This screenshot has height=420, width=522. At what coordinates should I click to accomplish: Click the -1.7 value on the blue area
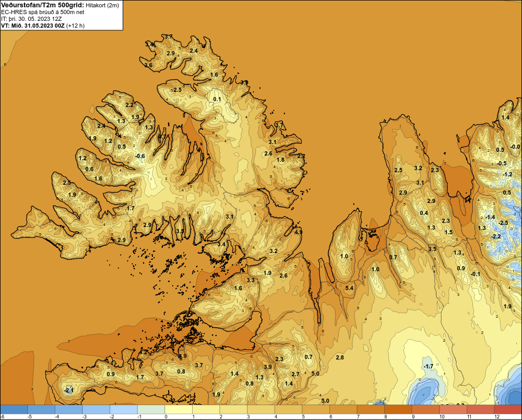[428, 366]
